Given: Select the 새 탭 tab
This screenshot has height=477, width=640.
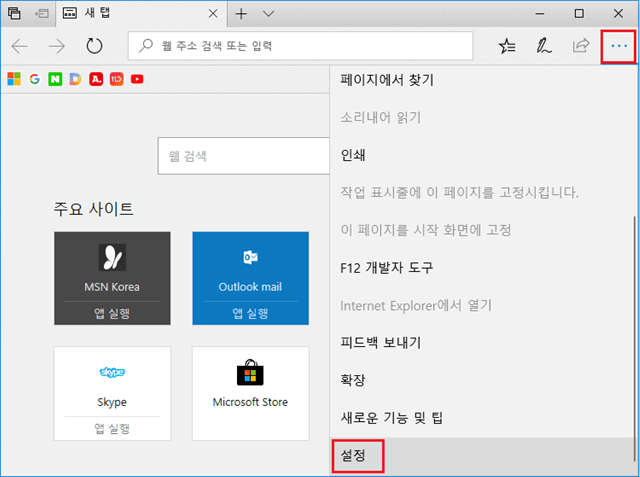Looking at the screenshot, I should click(141, 14).
